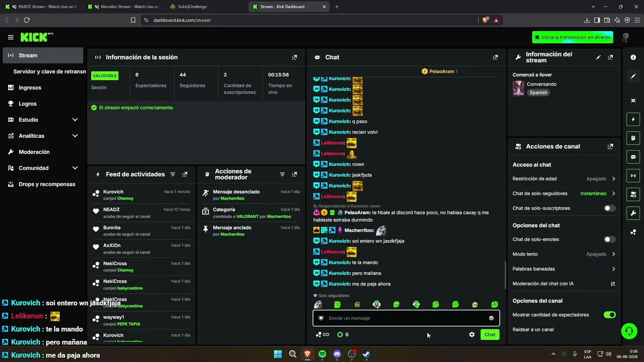644x362 pixels.
Task: Select Stream in the sidebar
Action: tap(43, 55)
